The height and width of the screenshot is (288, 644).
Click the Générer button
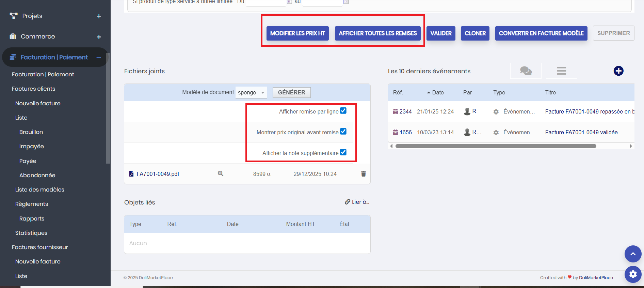(x=291, y=92)
